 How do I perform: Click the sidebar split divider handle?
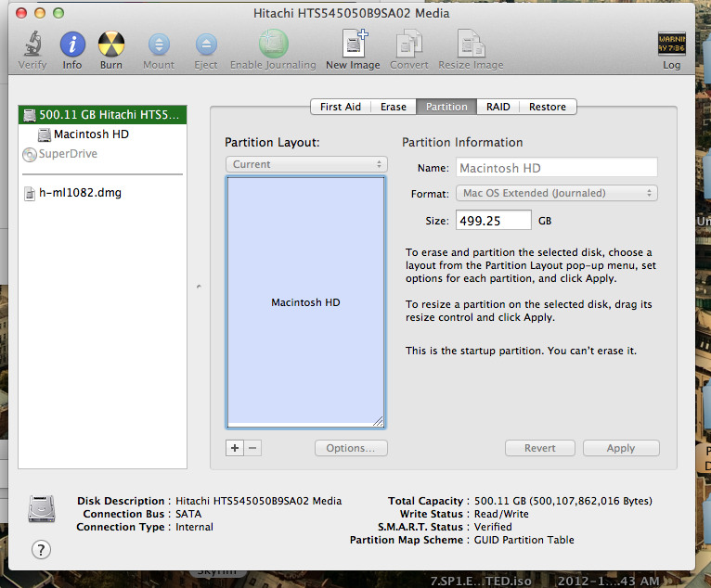tap(199, 287)
